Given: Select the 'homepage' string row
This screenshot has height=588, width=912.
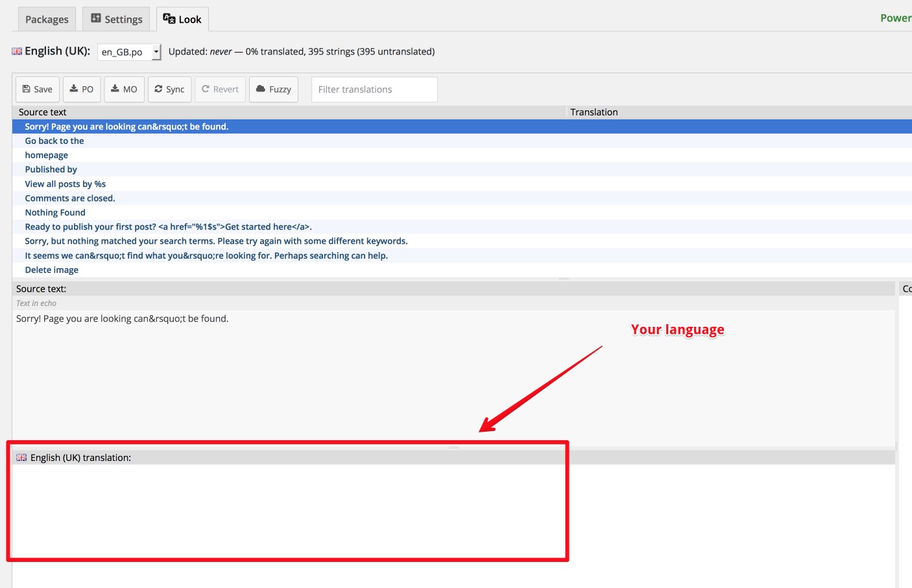Looking at the screenshot, I should [x=462, y=155].
